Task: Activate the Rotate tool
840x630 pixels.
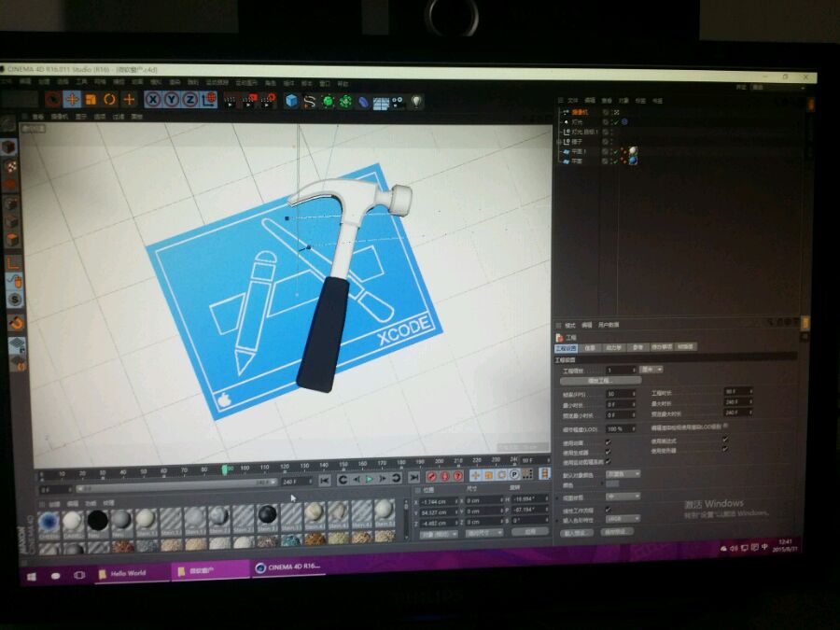Action: tap(110, 99)
